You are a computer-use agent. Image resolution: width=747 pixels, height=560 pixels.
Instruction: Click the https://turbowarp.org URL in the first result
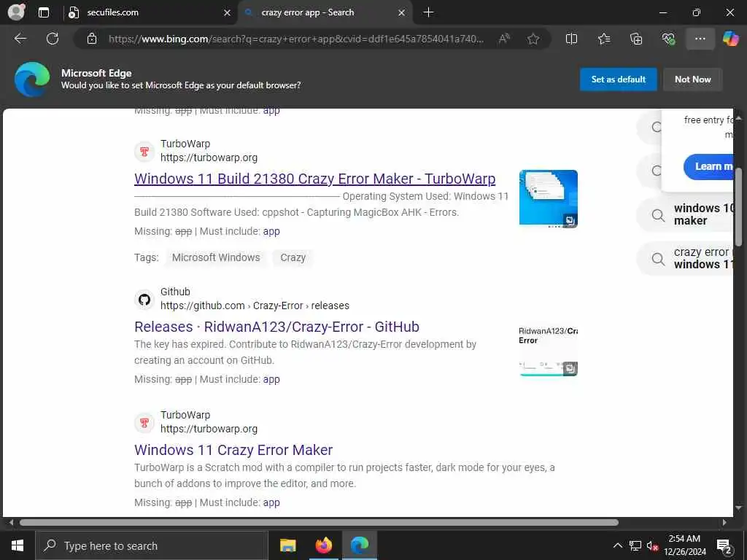pos(209,157)
